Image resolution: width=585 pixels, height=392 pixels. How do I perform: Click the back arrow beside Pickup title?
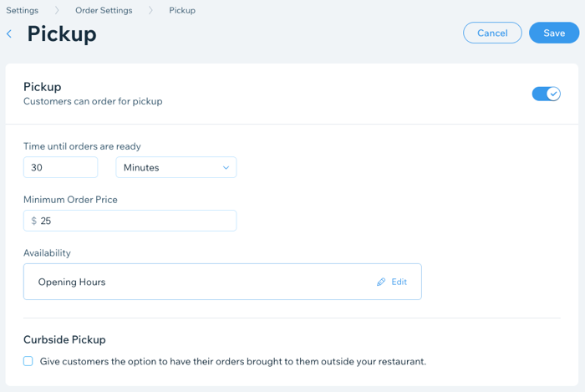pos(9,34)
